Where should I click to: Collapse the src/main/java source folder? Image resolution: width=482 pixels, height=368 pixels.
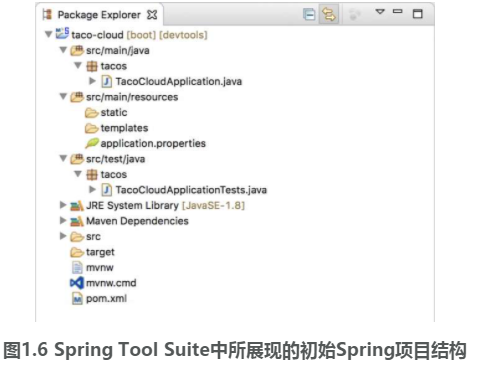pyautogui.click(x=63, y=50)
